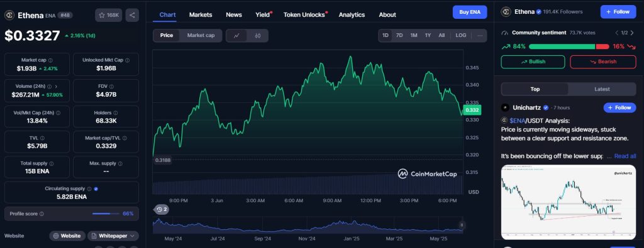Click Read all on Unichartz post
644x248 pixels.
pos(625,156)
